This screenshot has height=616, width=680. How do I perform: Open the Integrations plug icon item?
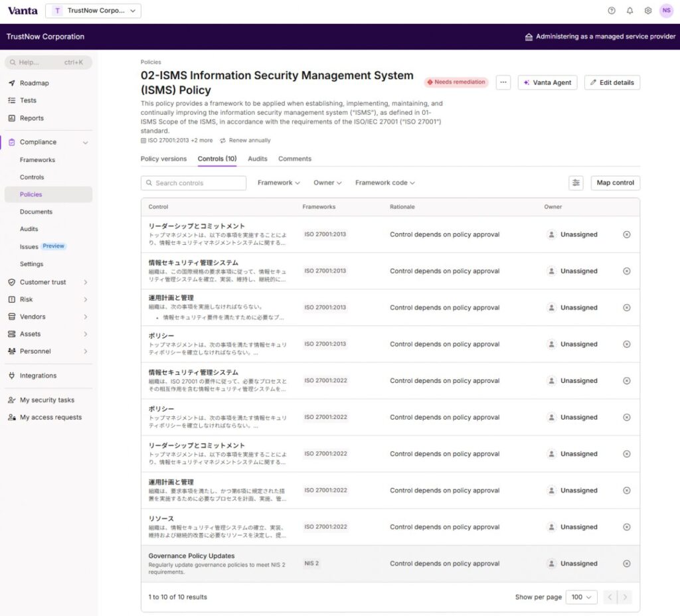38,376
